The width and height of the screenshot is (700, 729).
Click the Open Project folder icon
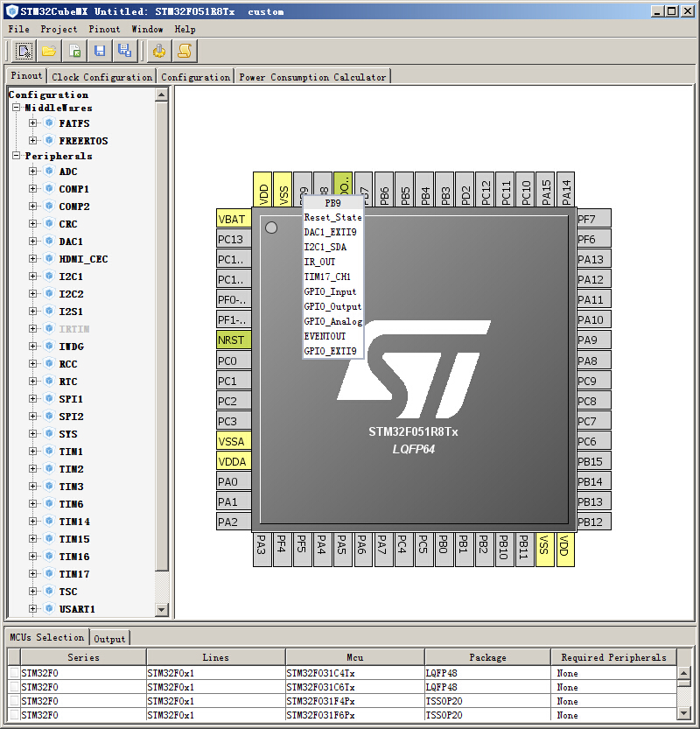[49, 51]
